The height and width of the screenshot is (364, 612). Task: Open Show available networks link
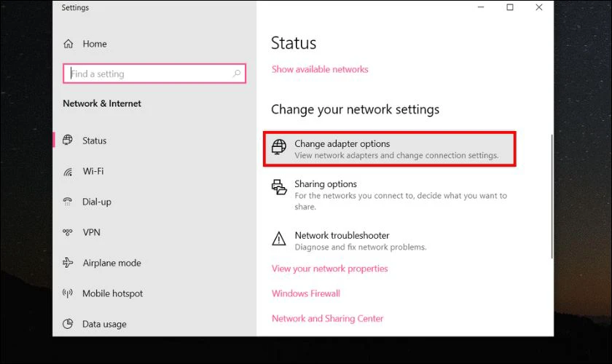coord(320,69)
